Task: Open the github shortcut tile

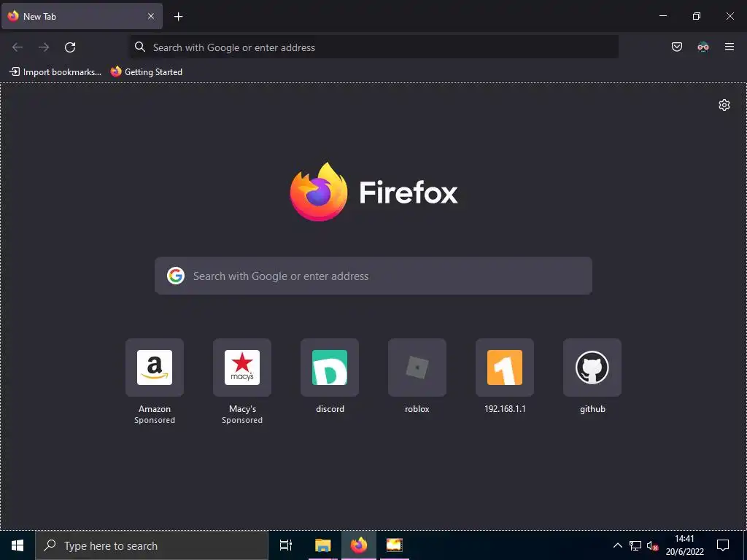Action: [x=592, y=367]
